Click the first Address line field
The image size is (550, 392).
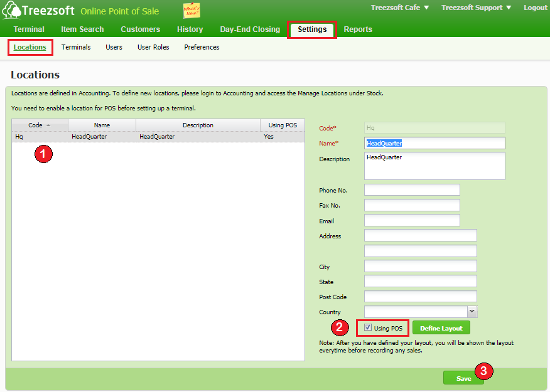point(421,235)
